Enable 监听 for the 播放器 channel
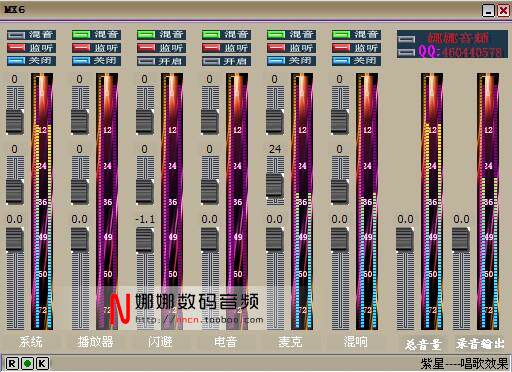512x372 pixels. click(96, 48)
